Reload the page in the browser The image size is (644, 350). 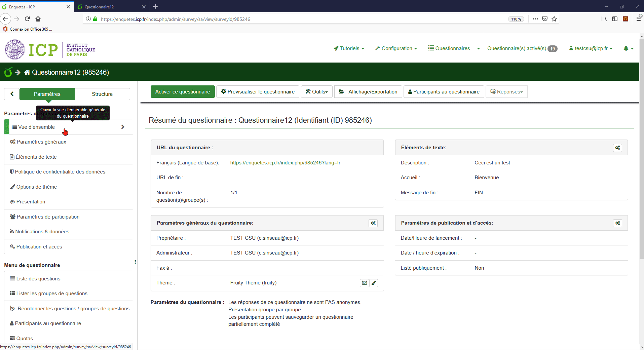pos(28,19)
